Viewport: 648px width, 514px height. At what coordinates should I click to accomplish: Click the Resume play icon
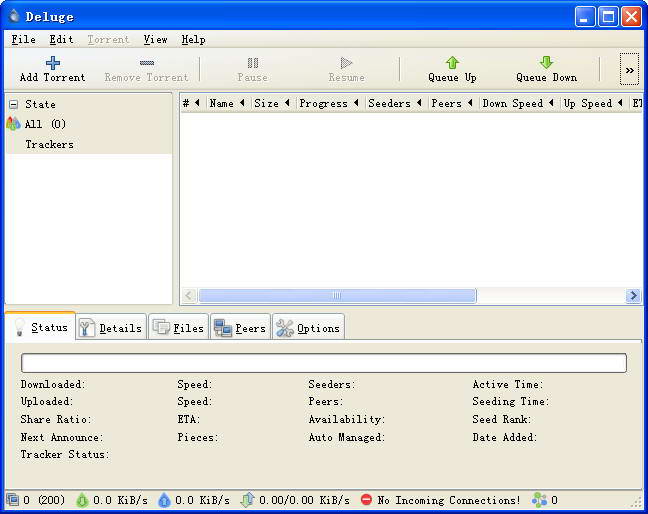point(346,63)
